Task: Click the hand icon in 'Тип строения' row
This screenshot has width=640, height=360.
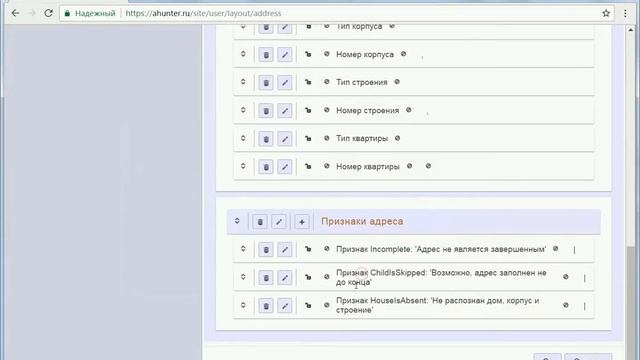Action: pyautogui.click(x=308, y=82)
